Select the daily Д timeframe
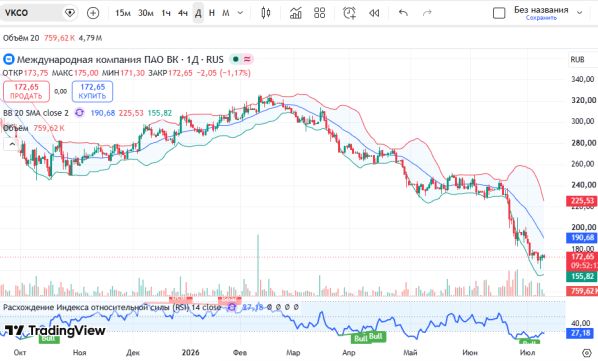The image size is (598, 361). [198, 13]
